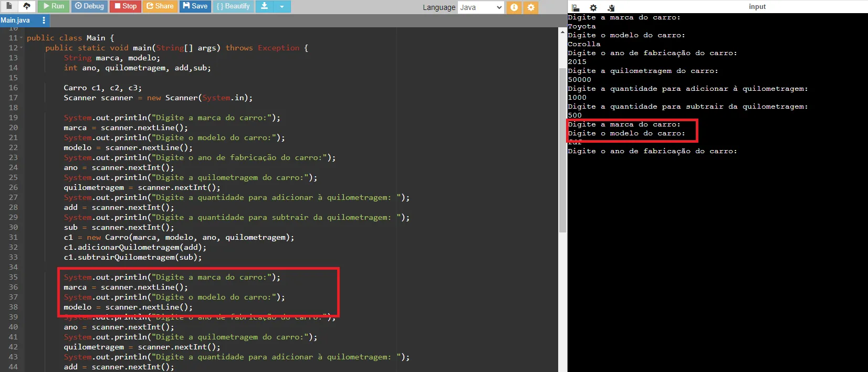The image size is (868, 372).
Task: Open the Language Java dropdown
Action: tap(481, 7)
